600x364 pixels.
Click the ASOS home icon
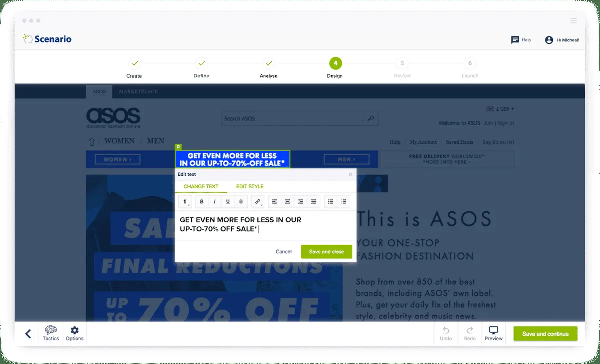[92, 142]
